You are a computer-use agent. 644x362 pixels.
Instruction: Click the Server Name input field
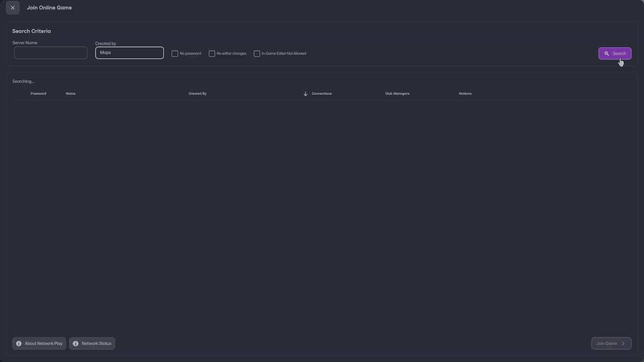coord(51,53)
